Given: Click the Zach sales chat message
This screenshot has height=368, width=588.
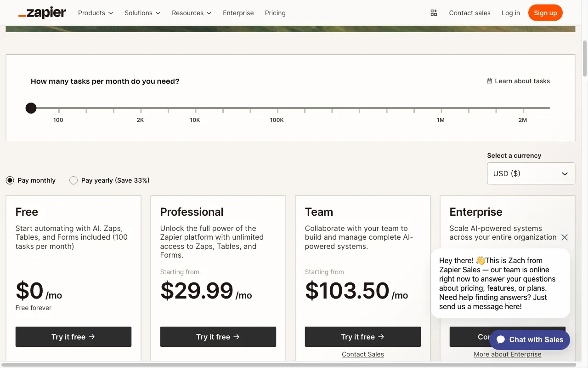Looking at the screenshot, I should click(x=500, y=283).
